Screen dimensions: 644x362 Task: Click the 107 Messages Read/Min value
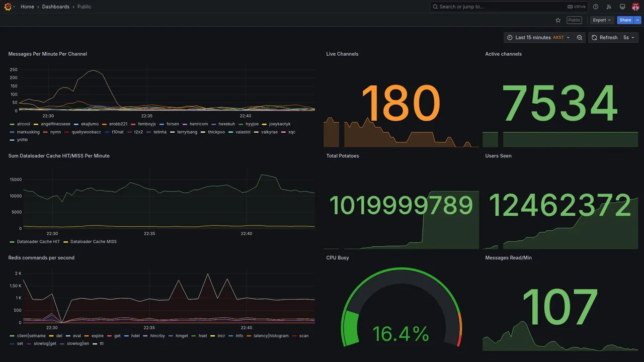click(x=560, y=307)
